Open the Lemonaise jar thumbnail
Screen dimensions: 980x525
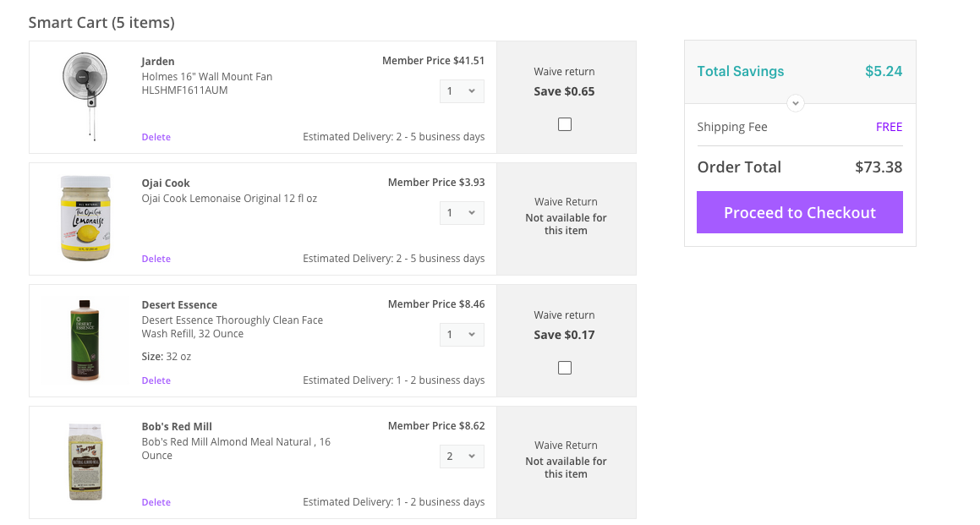pyautogui.click(x=85, y=217)
